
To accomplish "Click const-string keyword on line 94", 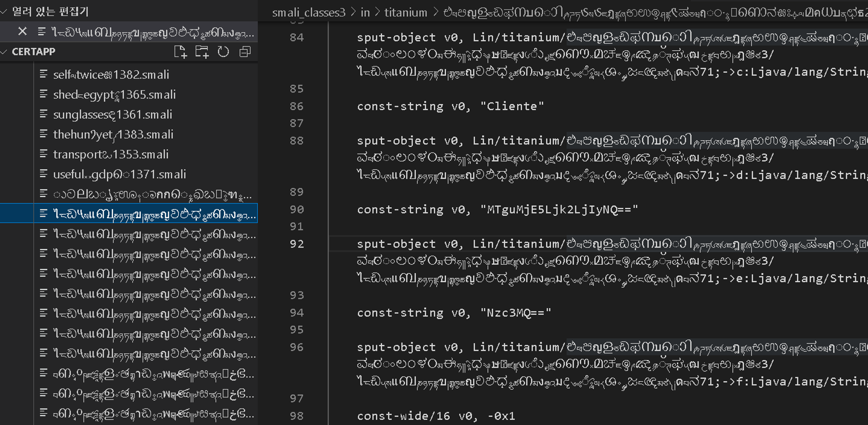I will pyautogui.click(x=400, y=313).
